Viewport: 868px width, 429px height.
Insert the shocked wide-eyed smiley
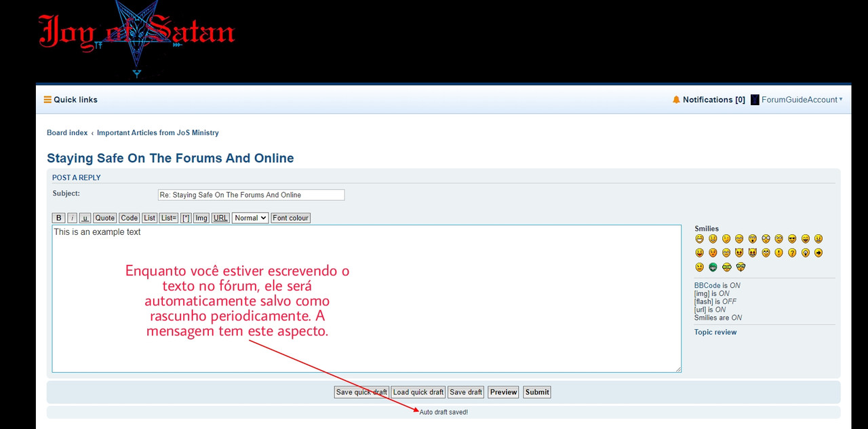pyautogui.click(x=766, y=239)
